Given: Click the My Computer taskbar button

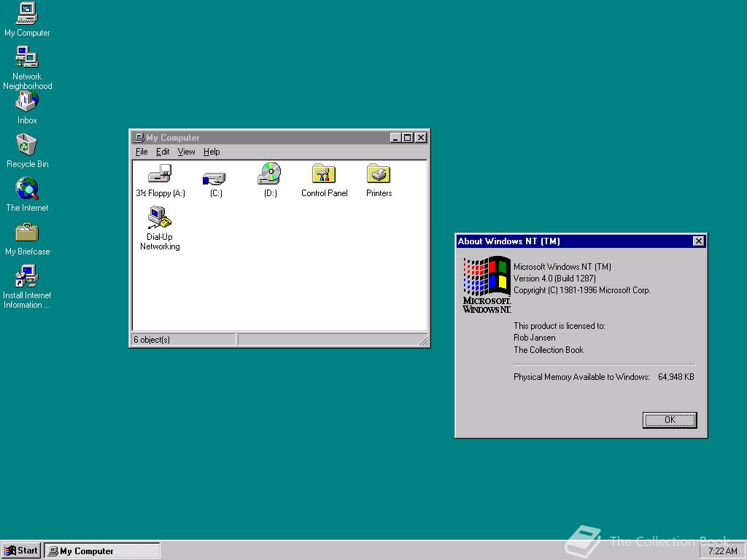Looking at the screenshot, I should [102, 551].
